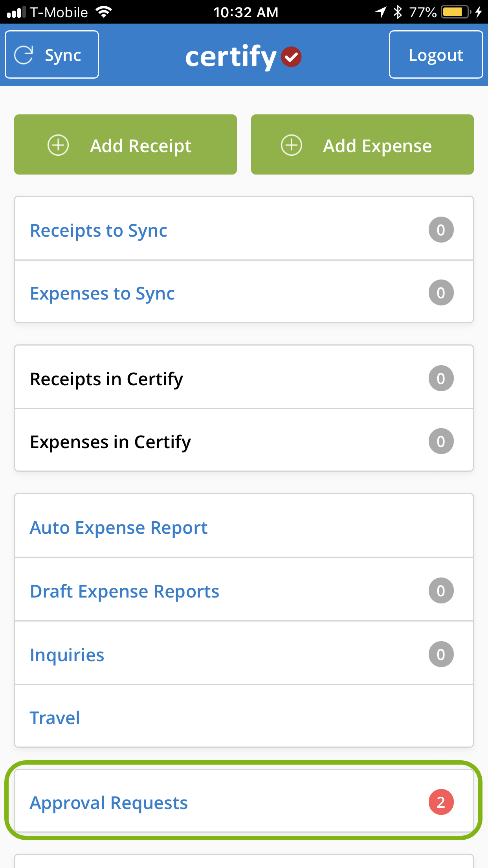
Task: Tap the T-Mobile carrier name
Action: tap(59, 12)
